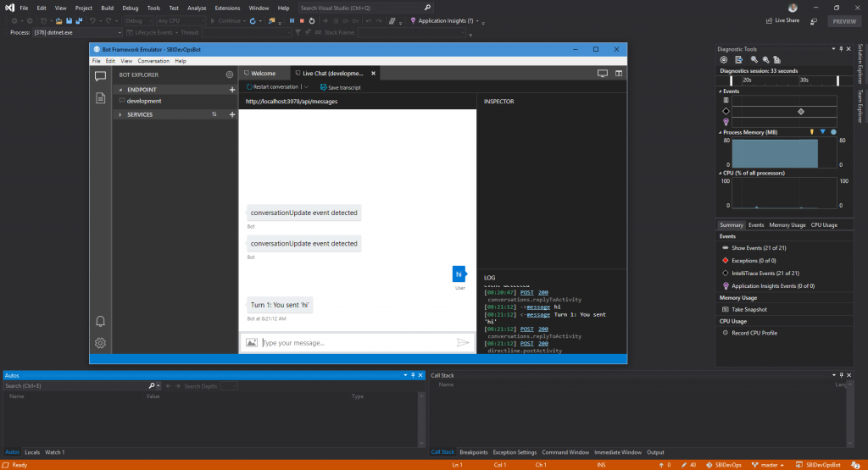
Task: Open the Extensions menu
Action: point(227,8)
